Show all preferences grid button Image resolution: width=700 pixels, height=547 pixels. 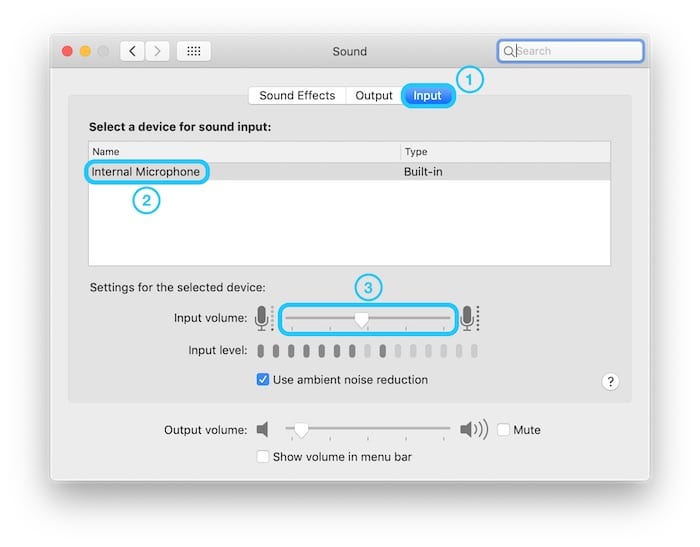click(x=194, y=51)
